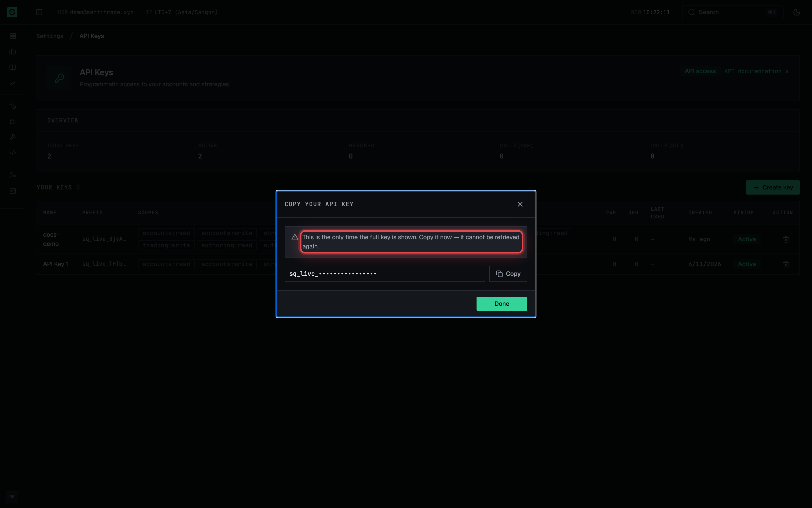This screenshot has height=508, width=812.
Task: Click the CALLS (30D) overview stat
Action: tap(667, 151)
